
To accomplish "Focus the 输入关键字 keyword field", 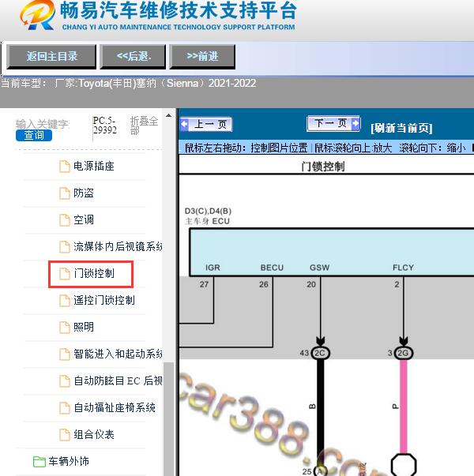I will (x=43, y=124).
